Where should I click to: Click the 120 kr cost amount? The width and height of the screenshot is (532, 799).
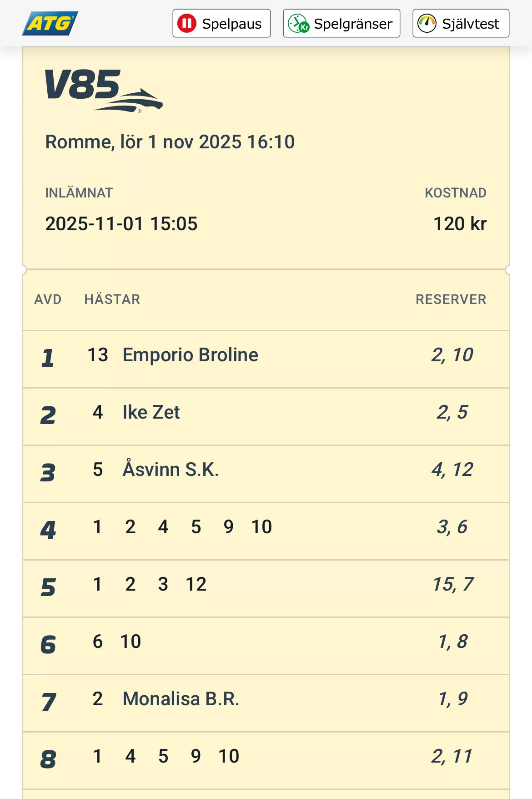[460, 224]
